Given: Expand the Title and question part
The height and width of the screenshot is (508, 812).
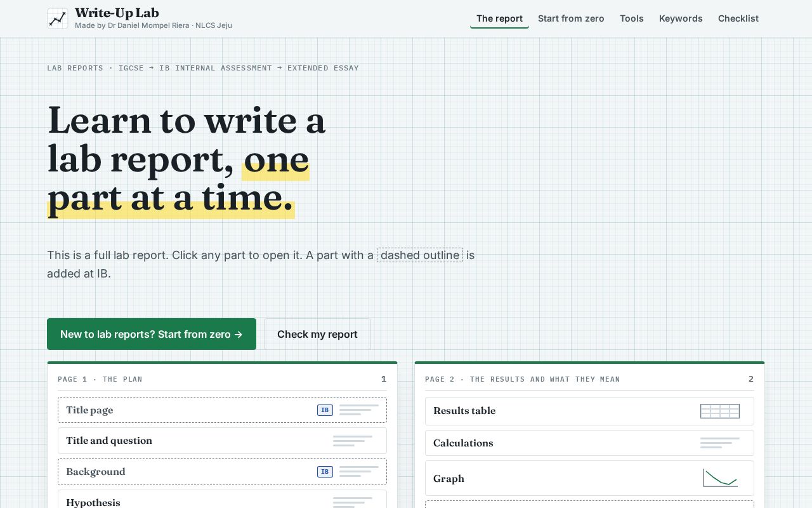Looking at the screenshot, I should (x=222, y=441).
